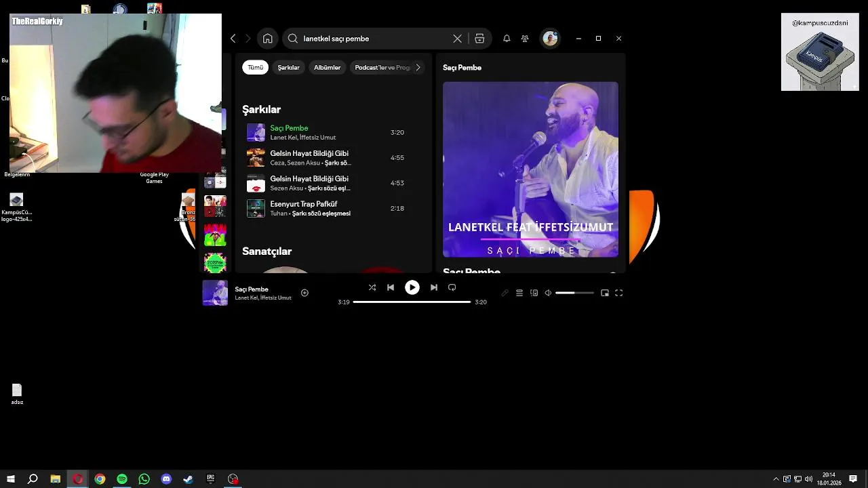Open Google Chrome from the taskbar

pyautogui.click(x=100, y=479)
